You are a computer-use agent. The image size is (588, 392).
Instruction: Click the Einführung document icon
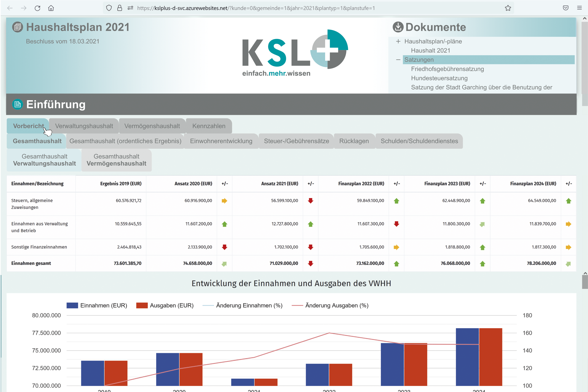(x=18, y=104)
